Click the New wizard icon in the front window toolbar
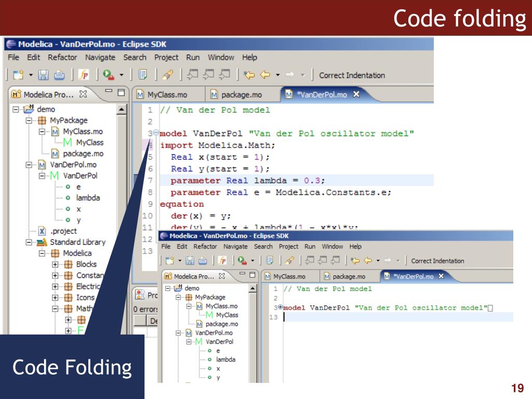The image size is (532, 399). pos(170,261)
